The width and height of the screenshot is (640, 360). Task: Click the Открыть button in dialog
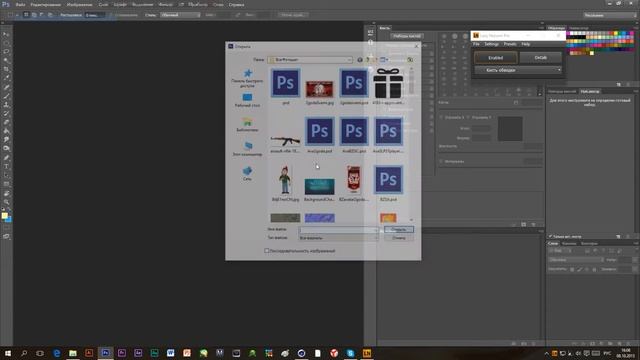pyautogui.click(x=399, y=229)
